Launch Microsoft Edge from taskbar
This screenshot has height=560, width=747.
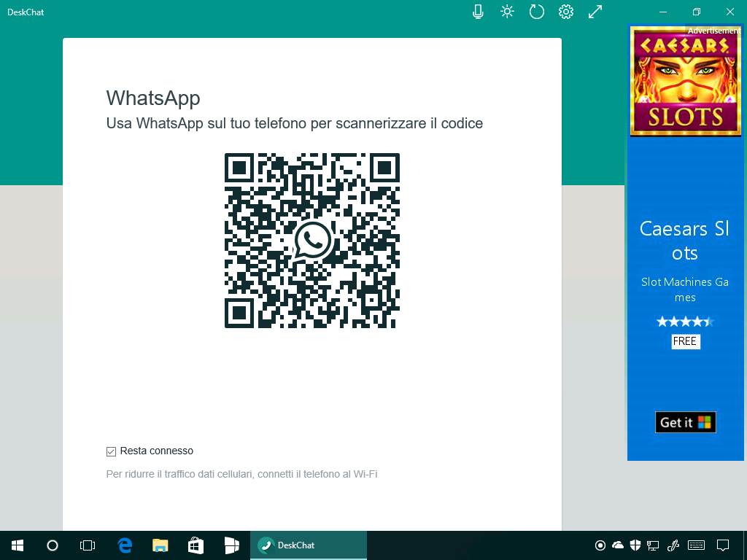[125, 545]
